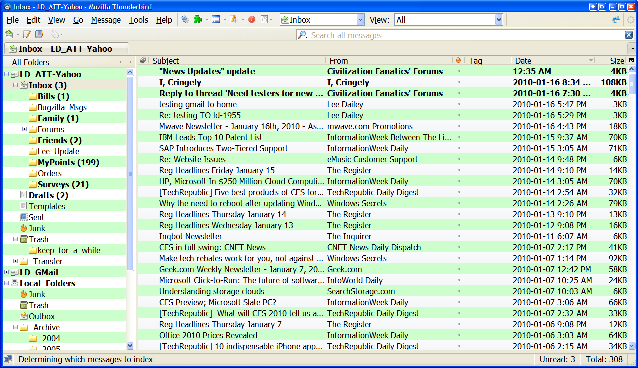Open the Tools menu
Screen dimensions: 638x368
click(139, 20)
